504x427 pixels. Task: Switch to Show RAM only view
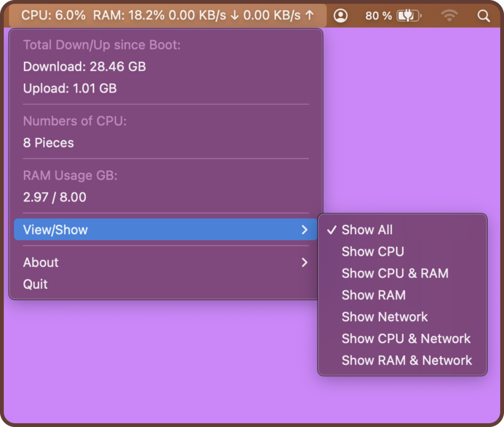(374, 295)
